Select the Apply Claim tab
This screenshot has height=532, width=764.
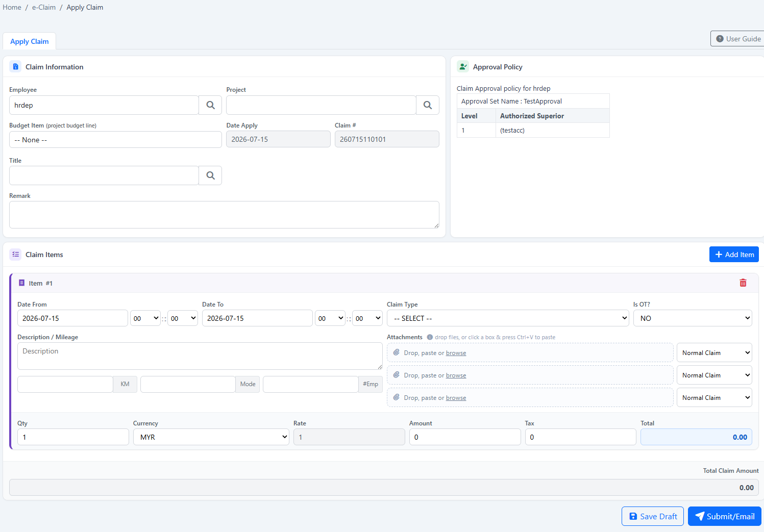click(x=30, y=41)
